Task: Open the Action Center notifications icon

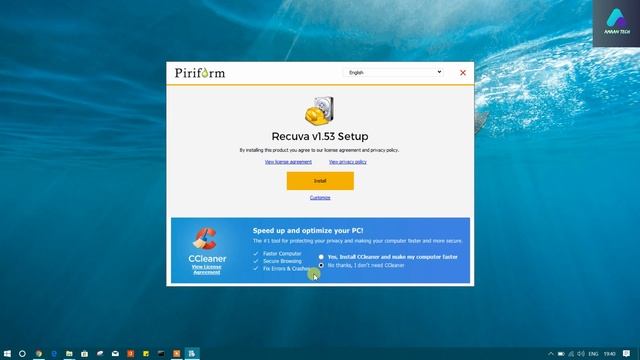Action: click(627, 353)
